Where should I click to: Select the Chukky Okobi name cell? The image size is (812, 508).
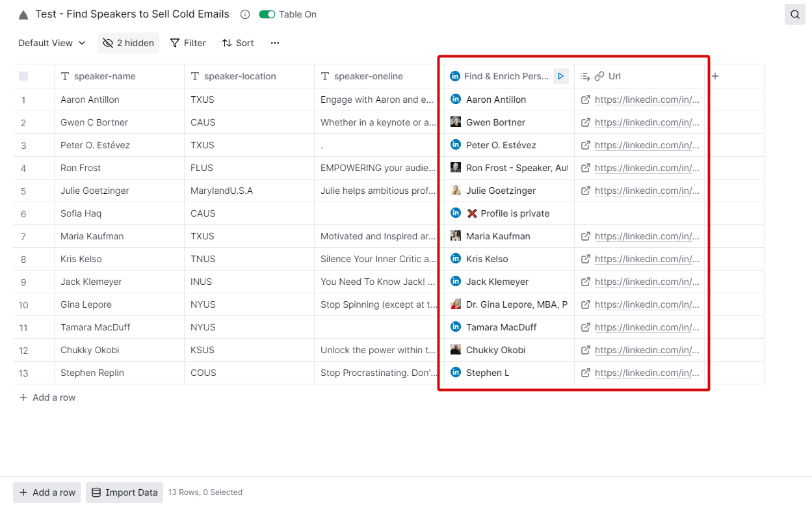point(119,350)
